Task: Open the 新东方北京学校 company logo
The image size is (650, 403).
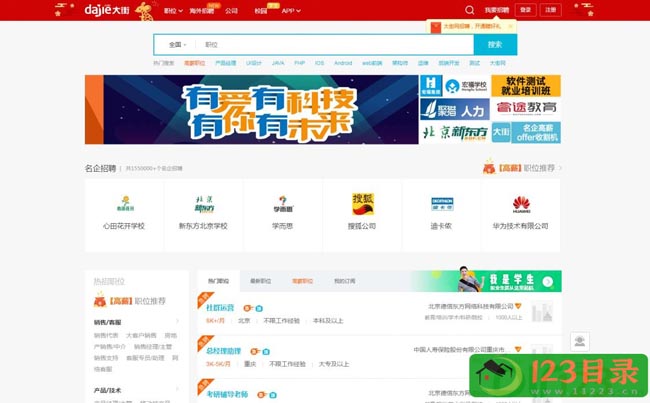Action: coord(204,204)
